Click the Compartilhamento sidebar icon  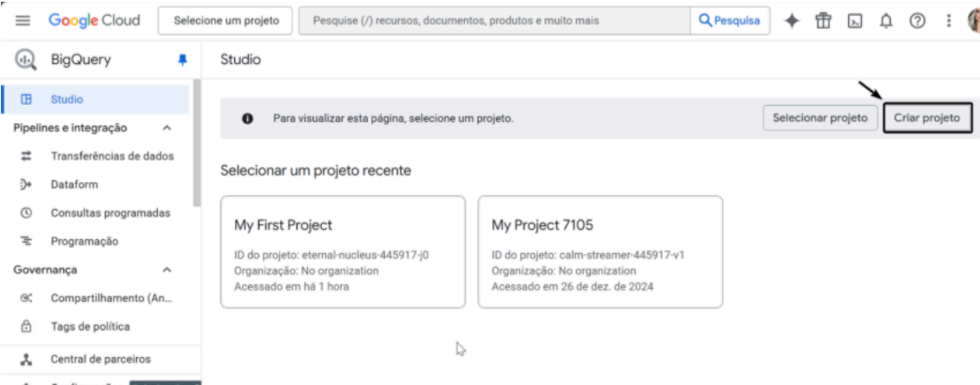coord(26,298)
